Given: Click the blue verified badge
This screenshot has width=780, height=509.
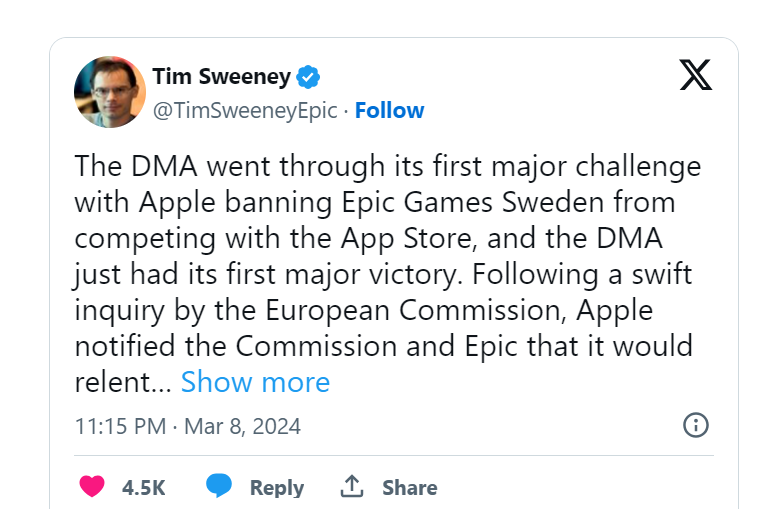Looking at the screenshot, I should click(x=308, y=77).
